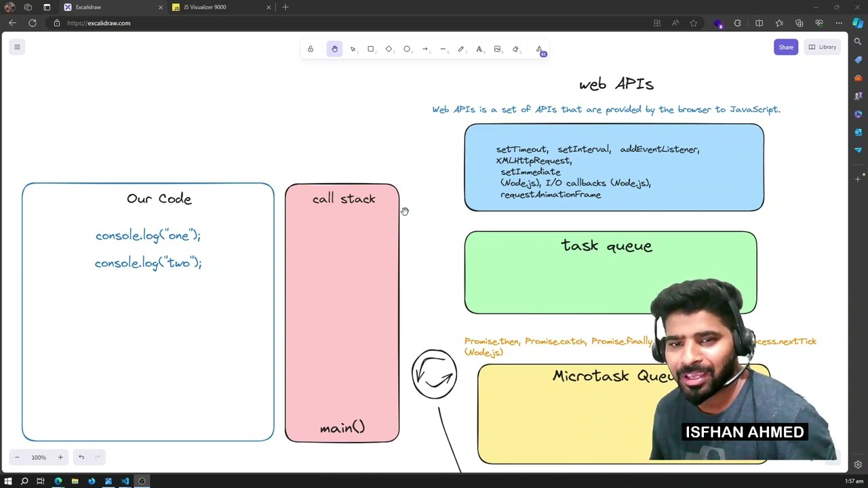
Task: Open the Windows Start menu
Action: [x=7, y=481]
